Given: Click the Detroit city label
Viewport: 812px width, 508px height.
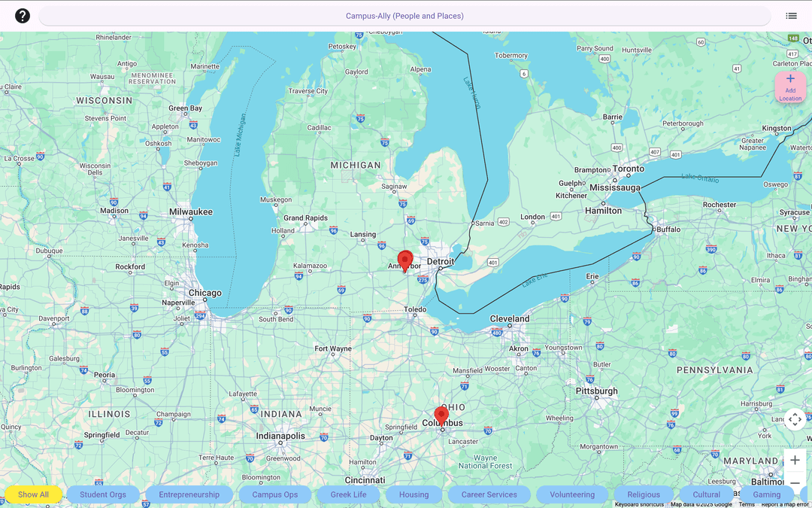Looking at the screenshot, I should pos(440,261).
